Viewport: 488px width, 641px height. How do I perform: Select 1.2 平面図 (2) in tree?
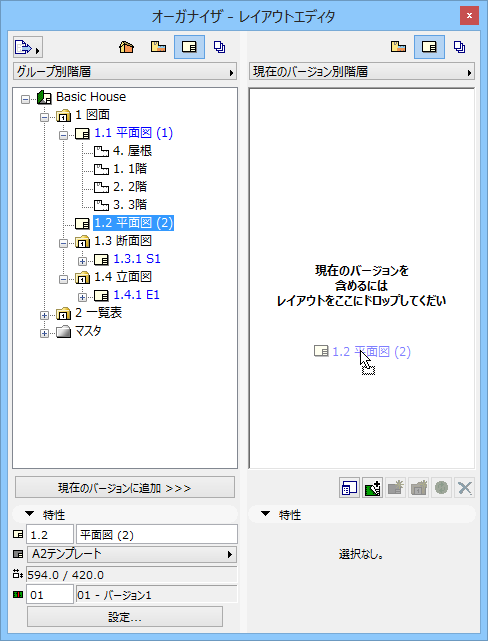[134, 223]
